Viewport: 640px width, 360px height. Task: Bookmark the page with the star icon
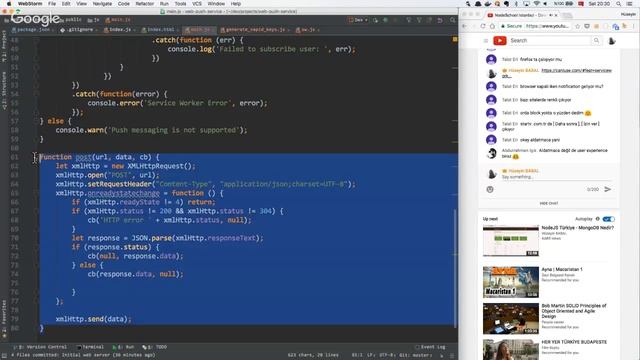coord(577,26)
